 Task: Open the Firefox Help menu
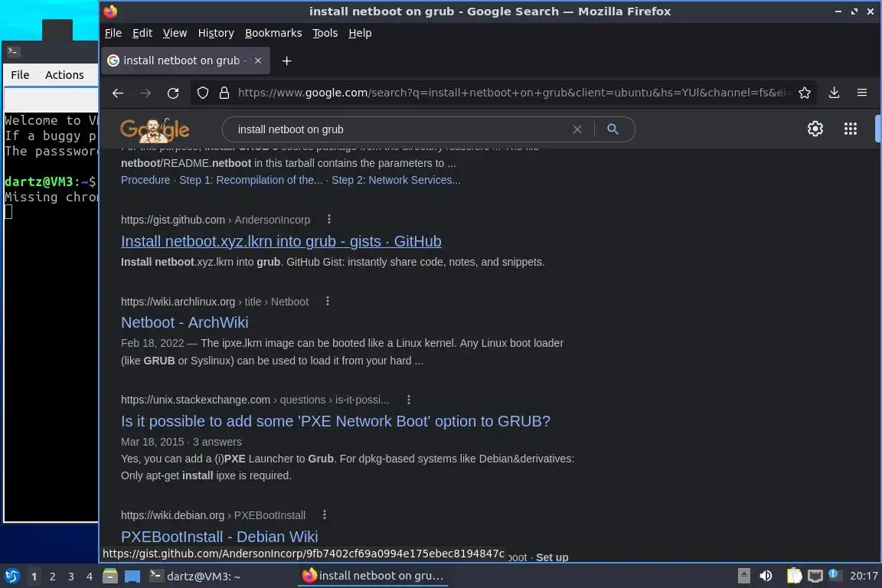(360, 33)
